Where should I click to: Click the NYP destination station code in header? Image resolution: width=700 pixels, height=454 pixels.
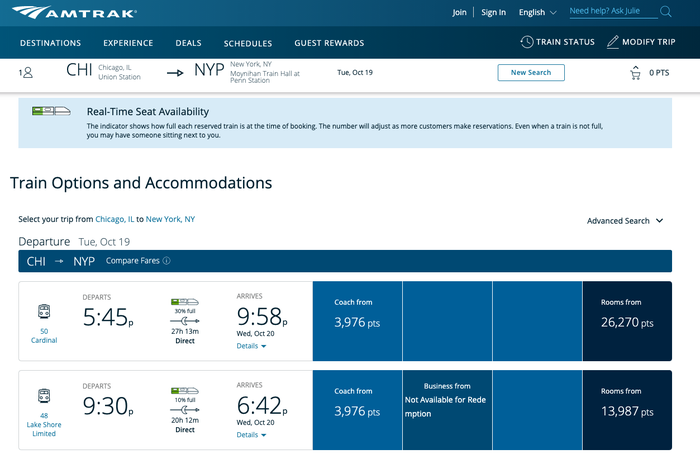pos(209,70)
